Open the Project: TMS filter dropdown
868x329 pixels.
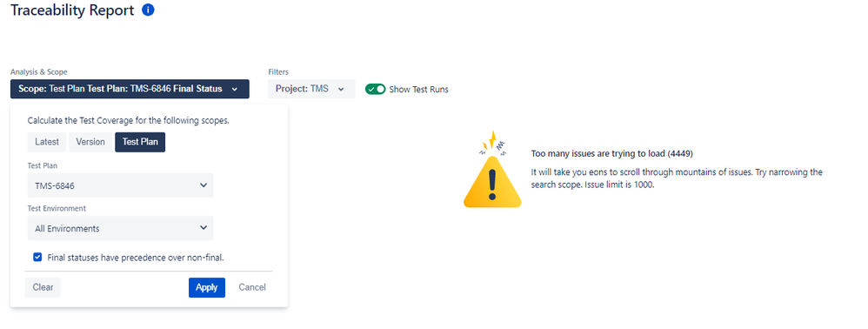coord(311,89)
